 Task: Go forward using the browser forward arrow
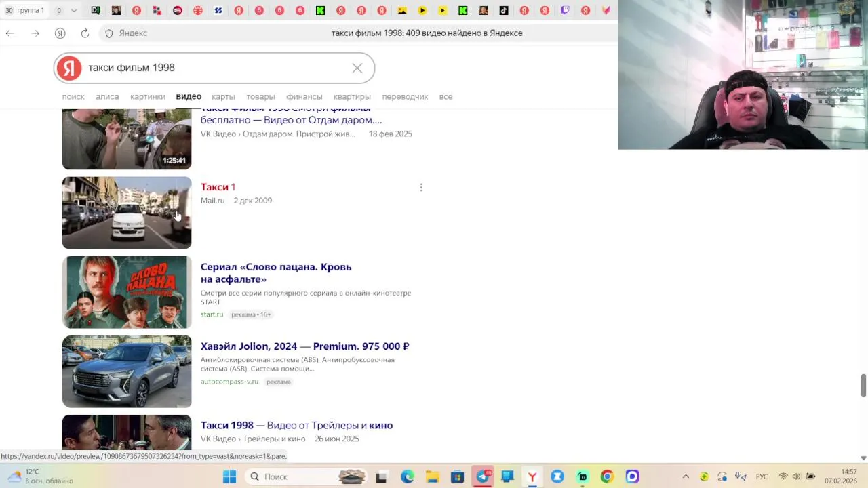pos(35,33)
